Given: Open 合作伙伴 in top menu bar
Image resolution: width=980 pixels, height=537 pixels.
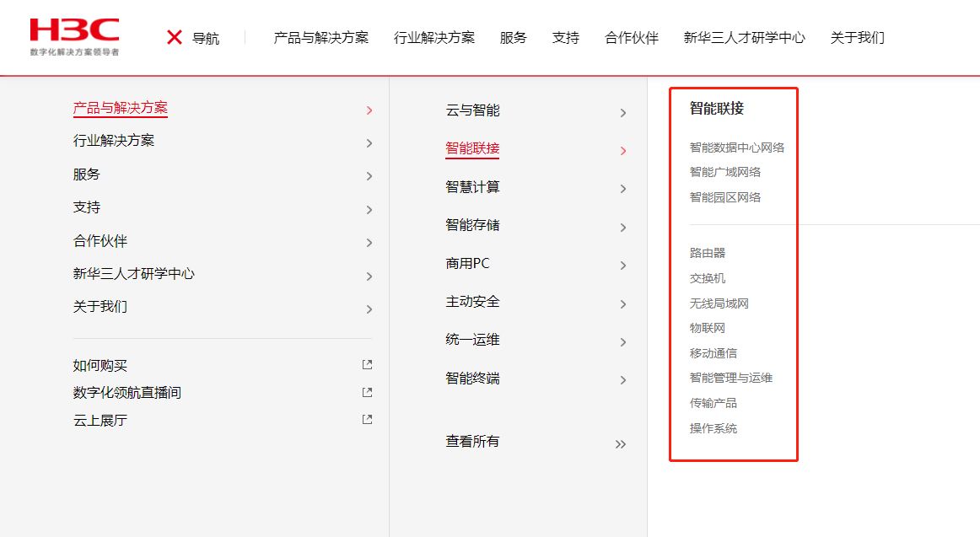Looking at the screenshot, I should click(x=632, y=38).
